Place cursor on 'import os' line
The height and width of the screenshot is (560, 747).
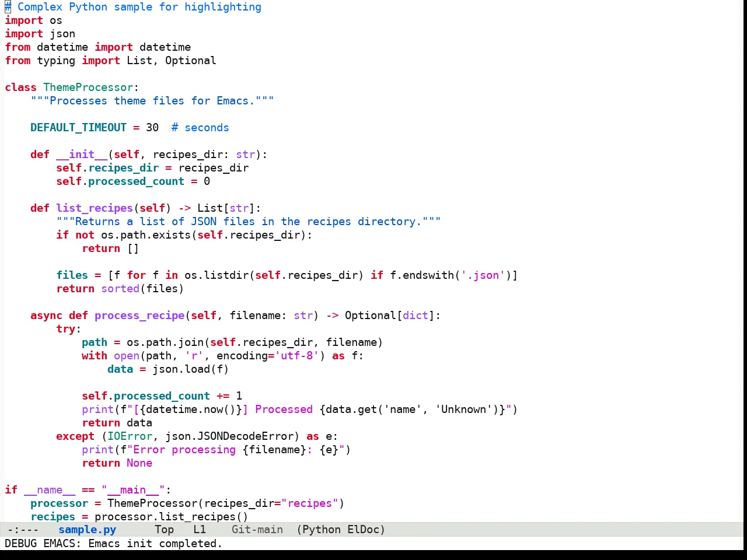[x=33, y=20]
